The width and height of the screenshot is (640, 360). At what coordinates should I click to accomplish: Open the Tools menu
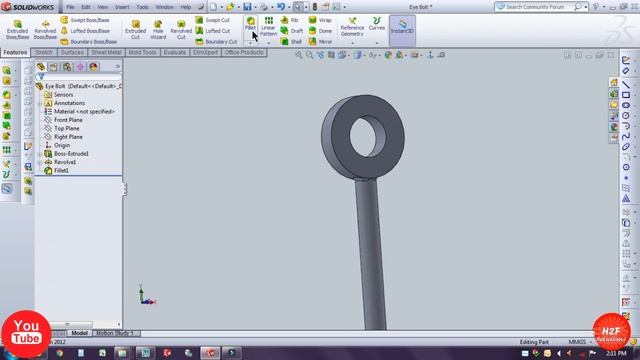click(x=142, y=7)
